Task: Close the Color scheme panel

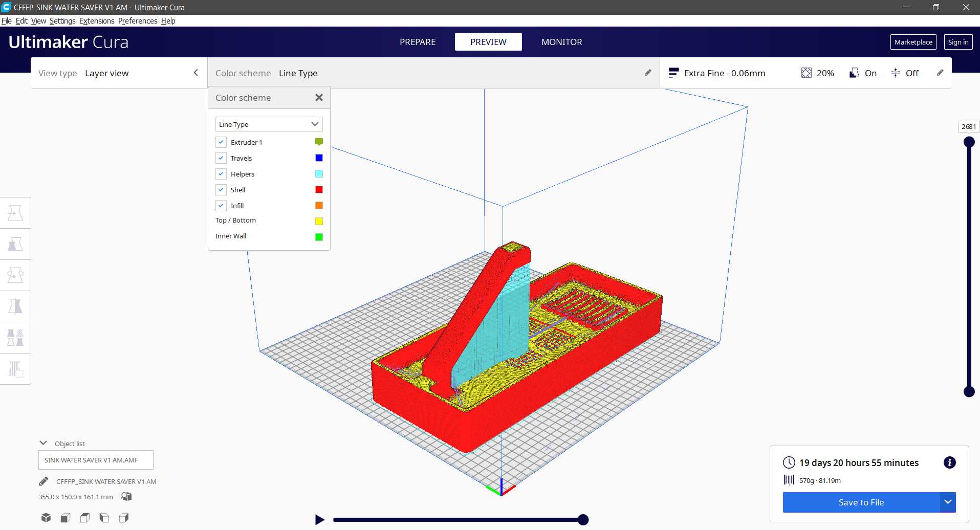Action: click(319, 97)
